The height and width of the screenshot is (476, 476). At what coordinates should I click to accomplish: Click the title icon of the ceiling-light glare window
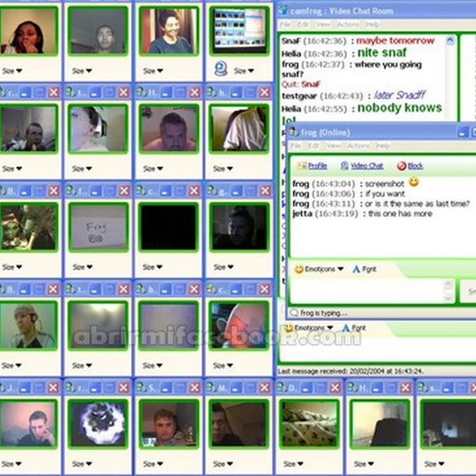[70, 289]
